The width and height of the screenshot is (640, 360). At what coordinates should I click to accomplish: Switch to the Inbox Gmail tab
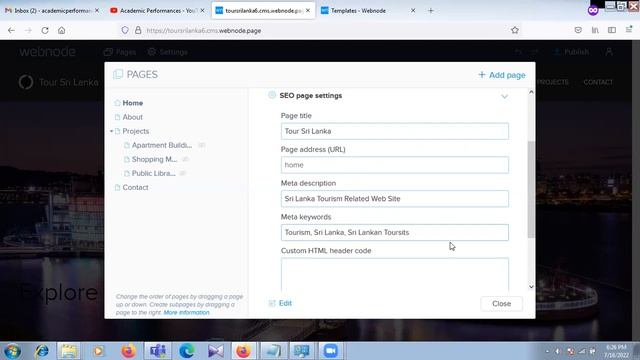51,11
